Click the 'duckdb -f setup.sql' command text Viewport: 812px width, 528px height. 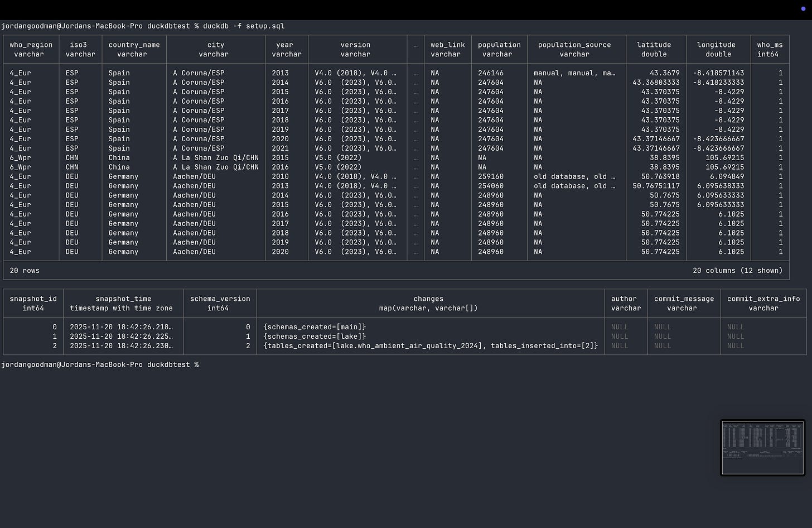click(x=244, y=26)
